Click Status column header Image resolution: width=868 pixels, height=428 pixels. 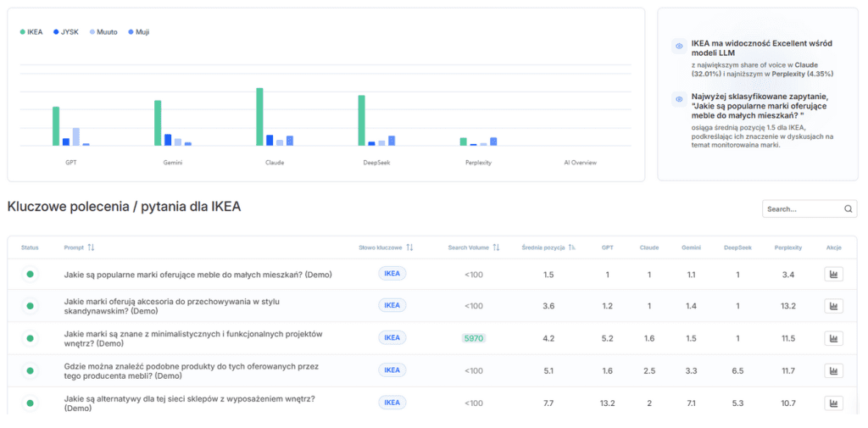coord(30,247)
